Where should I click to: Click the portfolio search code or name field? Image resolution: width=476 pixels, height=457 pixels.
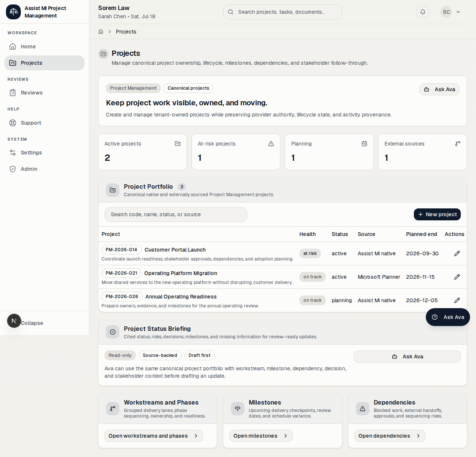[176, 214]
